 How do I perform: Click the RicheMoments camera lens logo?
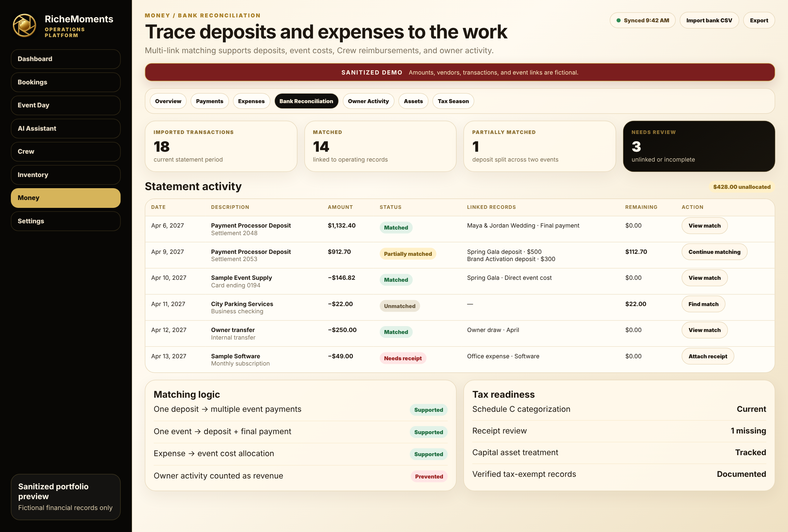24,25
